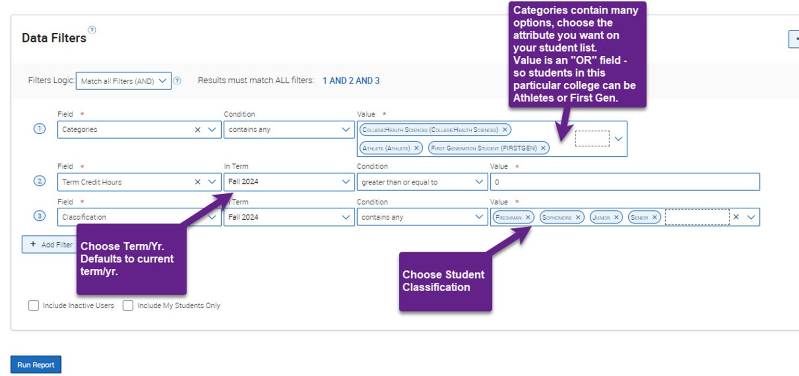Open the Data Filters help icon
This screenshot has width=799, height=376.
coord(92,30)
